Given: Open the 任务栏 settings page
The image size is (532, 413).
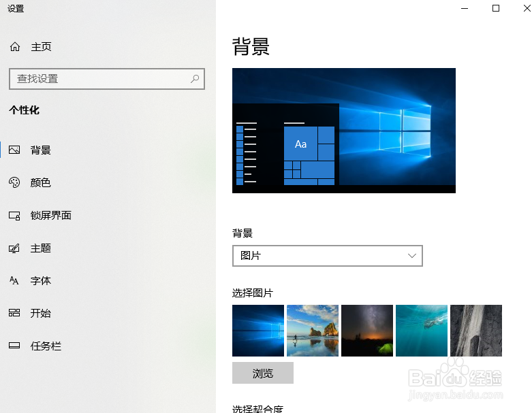Looking at the screenshot, I should 46,346.
